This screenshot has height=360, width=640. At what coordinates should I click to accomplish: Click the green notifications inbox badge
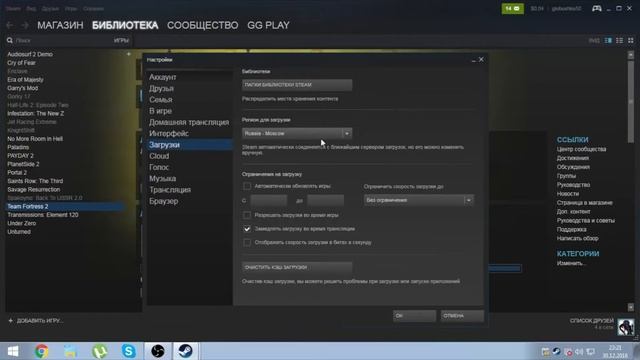click(x=512, y=9)
